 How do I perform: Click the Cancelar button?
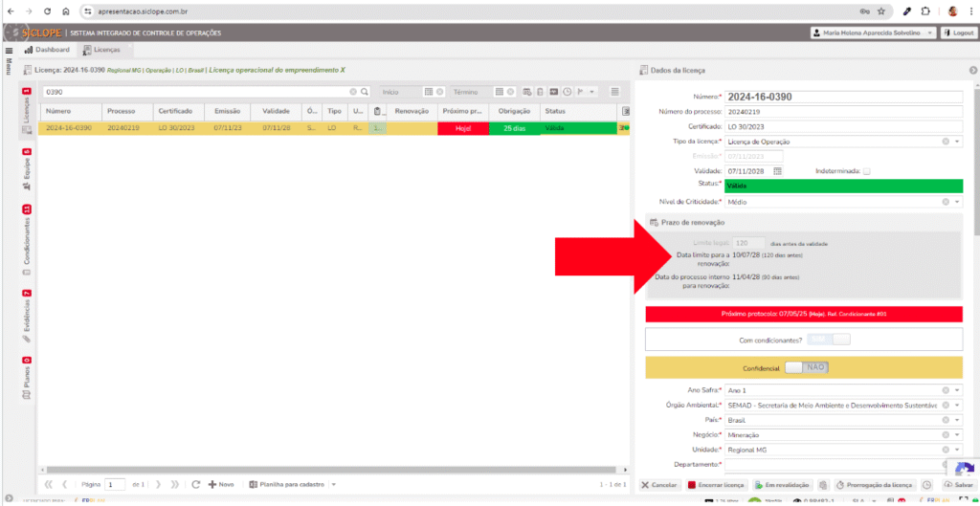(x=660, y=485)
